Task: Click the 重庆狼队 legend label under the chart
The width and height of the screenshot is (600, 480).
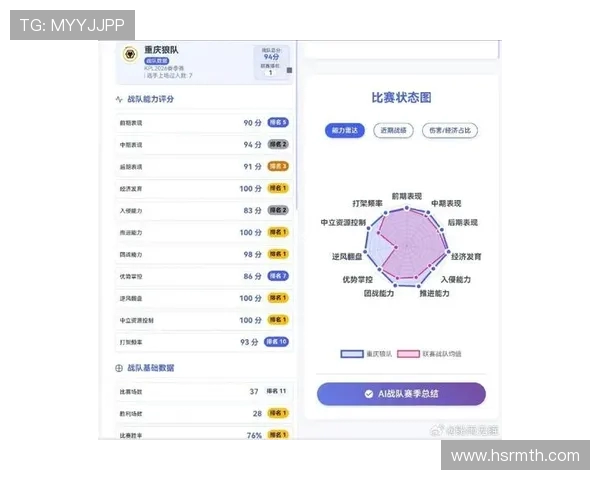Action: pos(379,354)
